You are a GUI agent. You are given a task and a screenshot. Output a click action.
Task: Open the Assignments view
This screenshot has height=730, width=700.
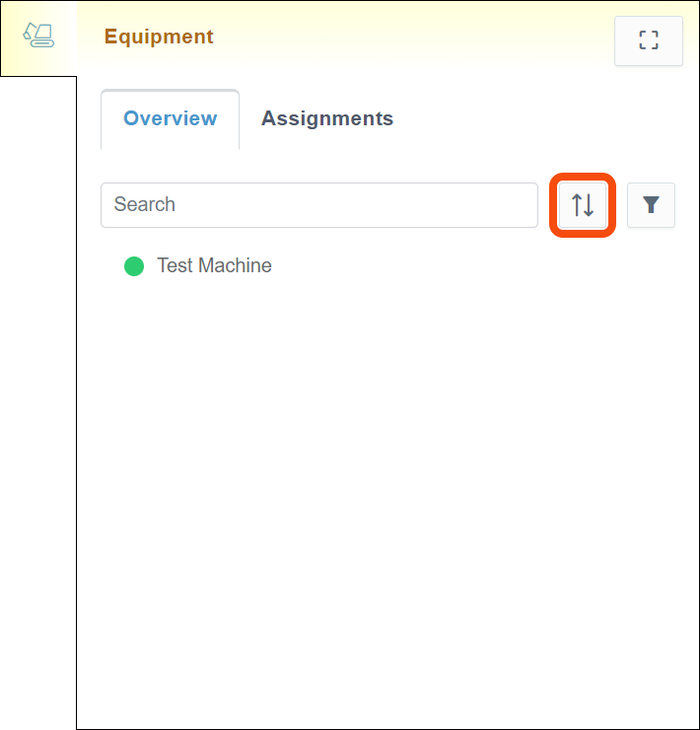326,118
